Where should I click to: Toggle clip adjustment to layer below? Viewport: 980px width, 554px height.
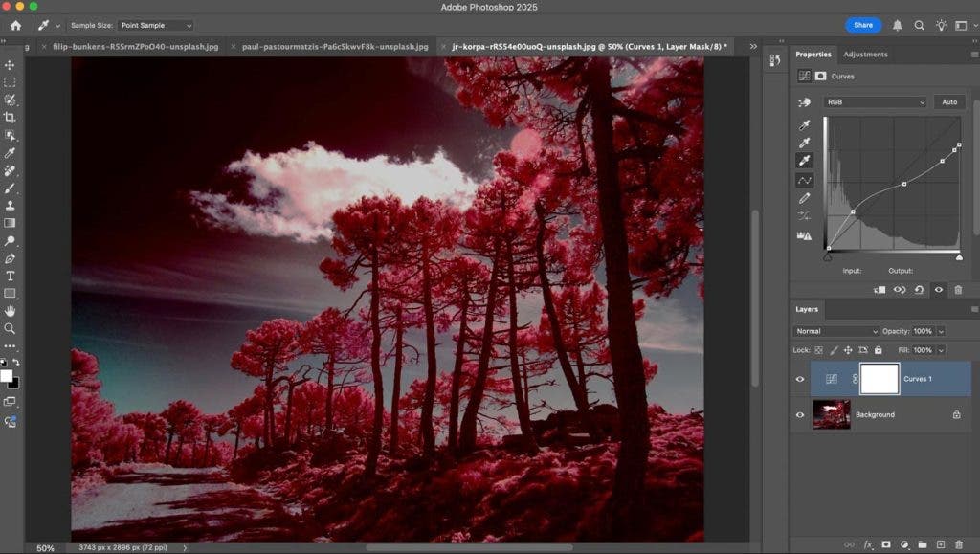(880, 290)
